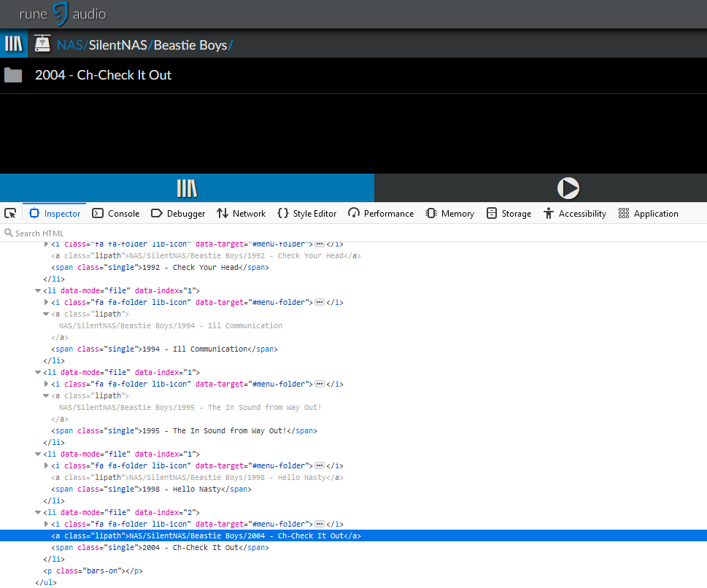Activate the element picker tool
This screenshot has width=707, height=588.
point(10,213)
